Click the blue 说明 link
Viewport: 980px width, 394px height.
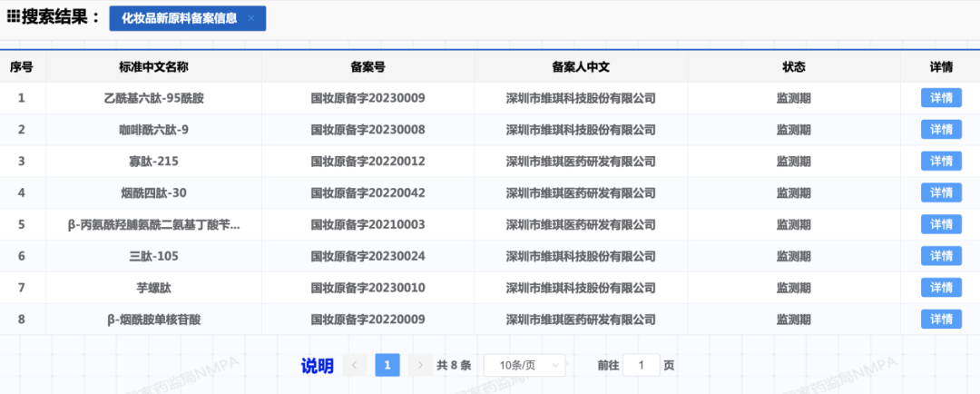pyautogui.click(x=317, y=366)
